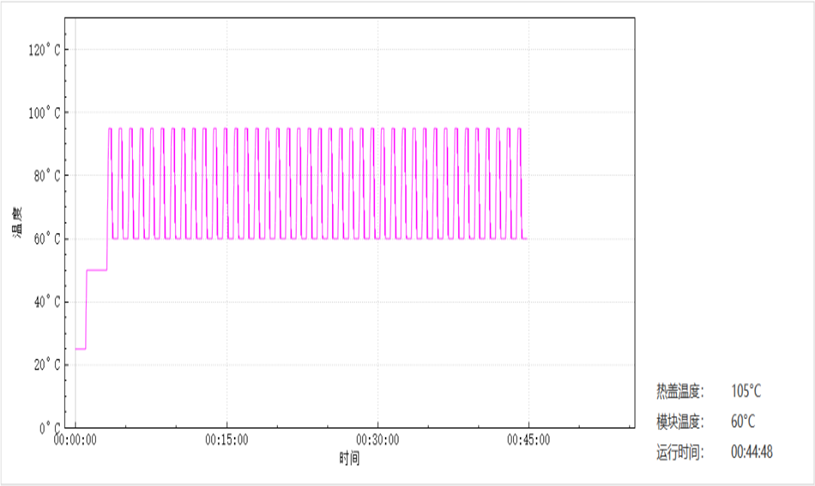Click the 运行时间 label

pos(681,452)
